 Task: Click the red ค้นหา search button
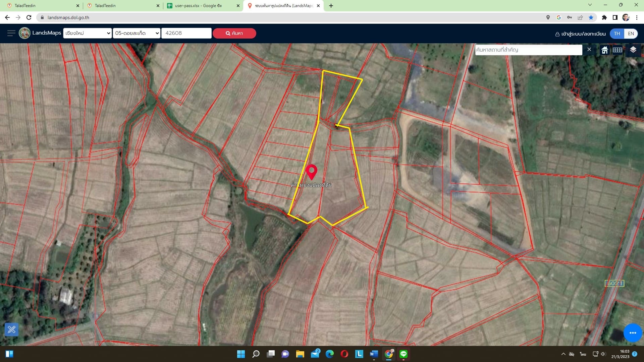tap(234, 33)
